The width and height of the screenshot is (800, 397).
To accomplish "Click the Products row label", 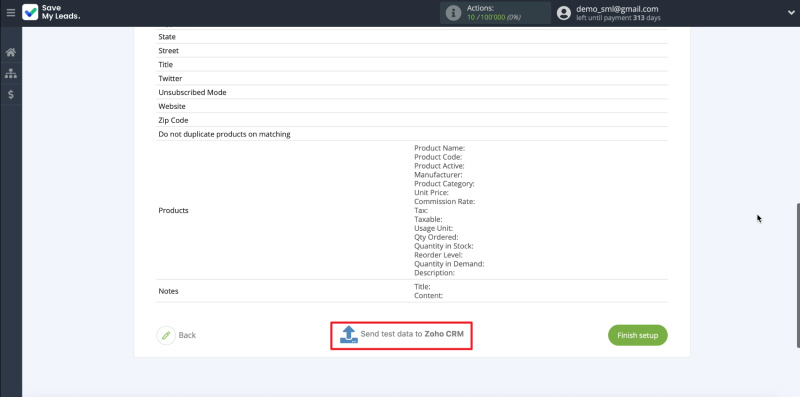I will tap(173, 210).
